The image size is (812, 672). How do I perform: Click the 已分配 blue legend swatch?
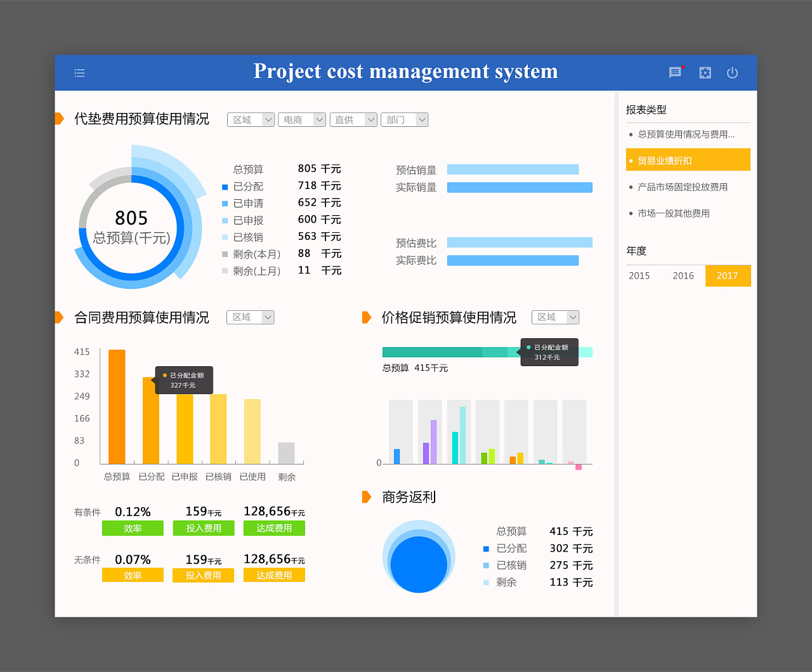(x=225, y=187)
